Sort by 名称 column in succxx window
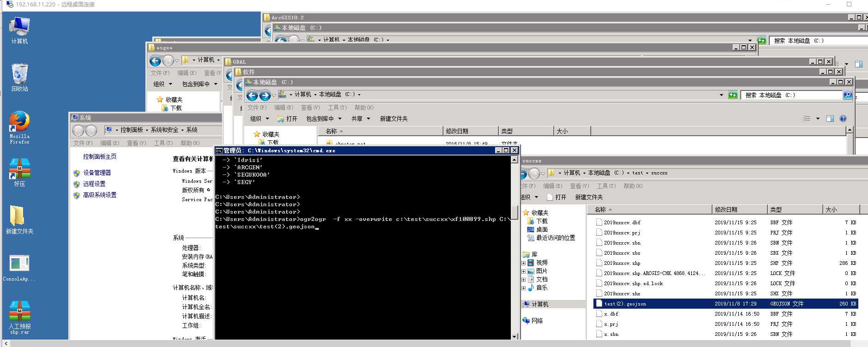Image resolution: width=868 pixels, height=347 pixels. (650, 209)
